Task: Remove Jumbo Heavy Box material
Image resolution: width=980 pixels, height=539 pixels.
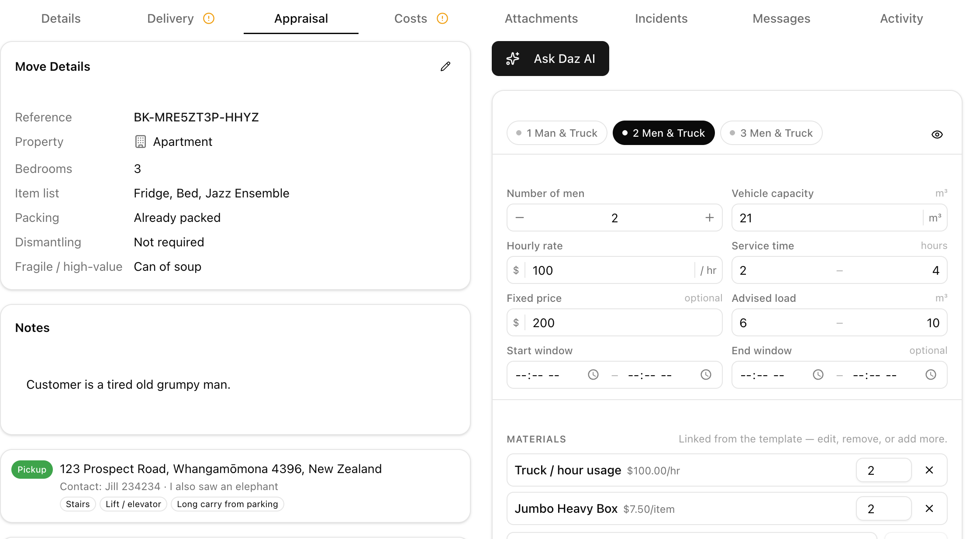Action: pos(929,508)
